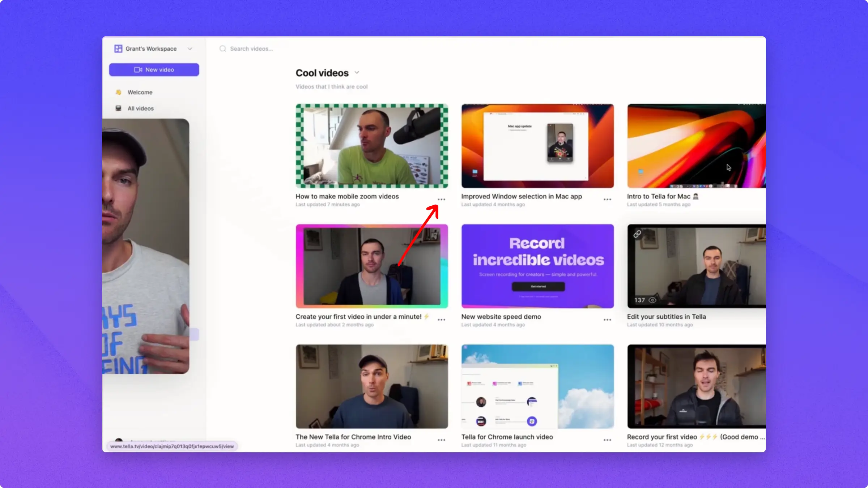Click 'Videos that I think are cool' description
This screenshot has width=868, height=488.
click(x=332, y=87)
